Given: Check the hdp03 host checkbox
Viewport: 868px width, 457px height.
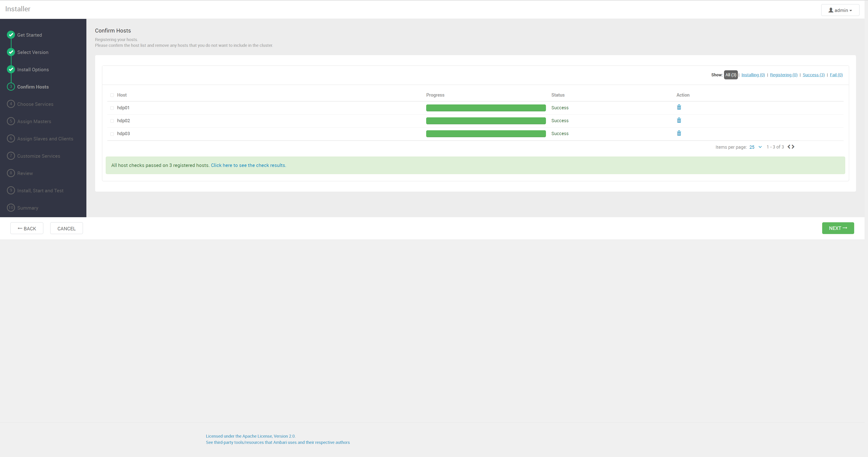Looking at the screenshot, I should (112, 134).
